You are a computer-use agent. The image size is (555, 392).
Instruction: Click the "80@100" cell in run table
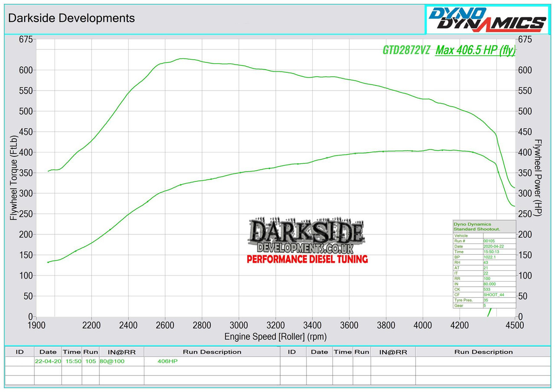(x=121, y=361)
